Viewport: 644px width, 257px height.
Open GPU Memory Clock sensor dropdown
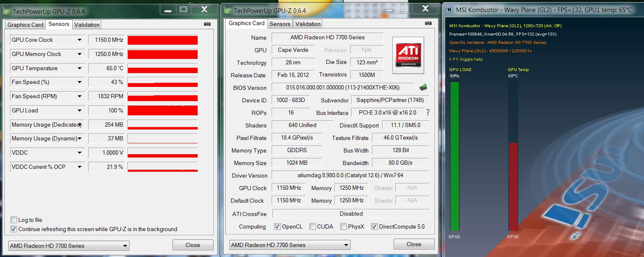tap(79, 54)
